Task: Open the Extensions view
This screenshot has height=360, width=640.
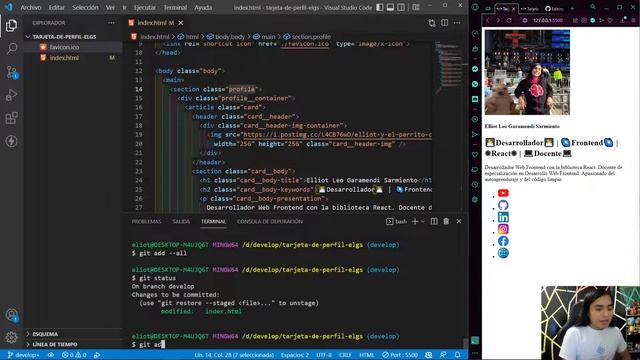Action: (x=11, y=118)
